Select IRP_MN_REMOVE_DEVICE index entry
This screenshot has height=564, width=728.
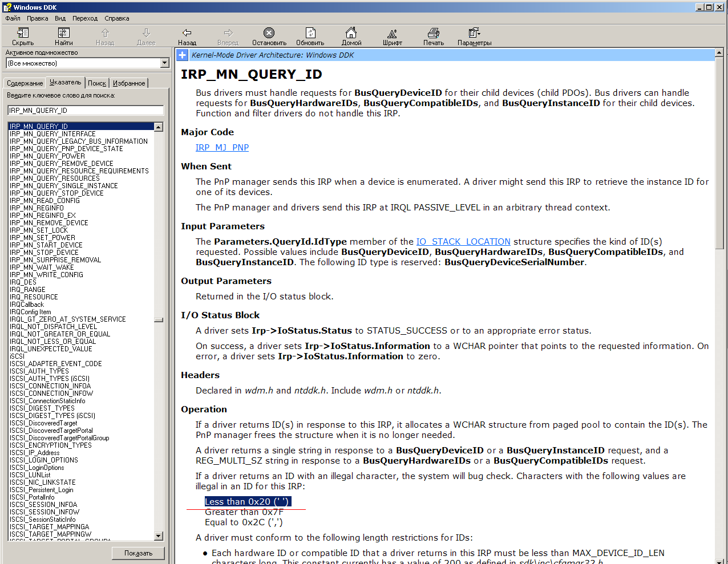pos(49,223)
